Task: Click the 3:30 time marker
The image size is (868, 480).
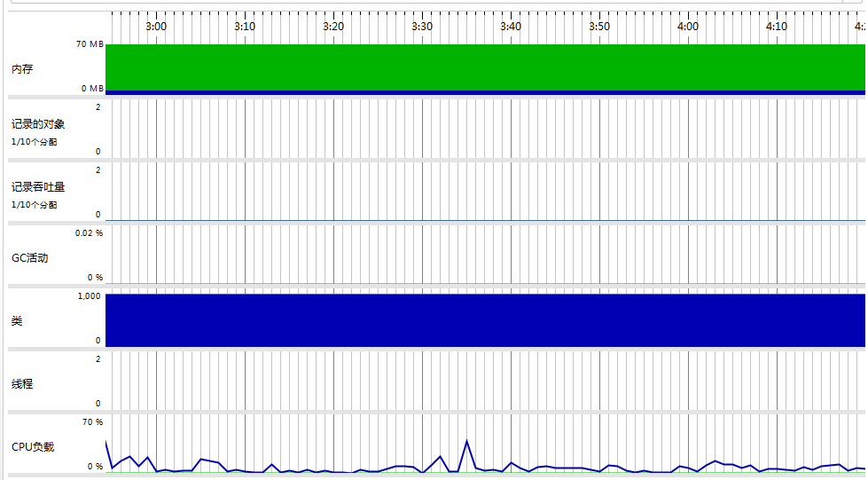Action: (x=422, y=26)
